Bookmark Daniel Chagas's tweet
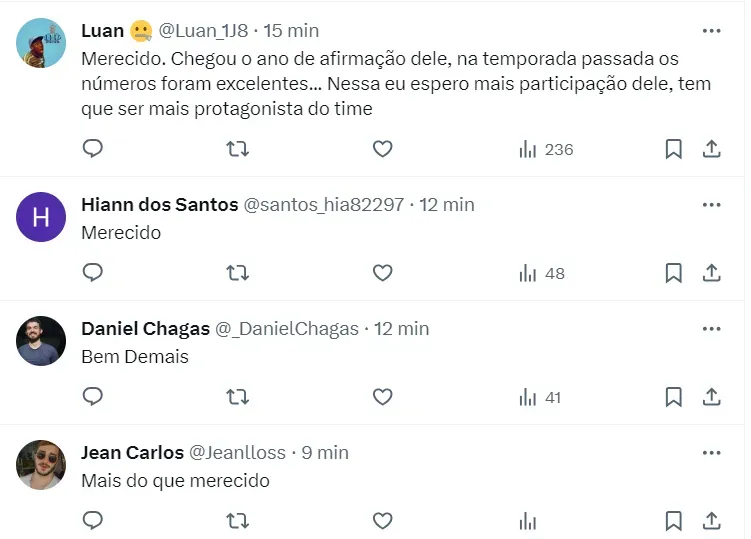This screenshot has height=539, width=751. point(674,397)
